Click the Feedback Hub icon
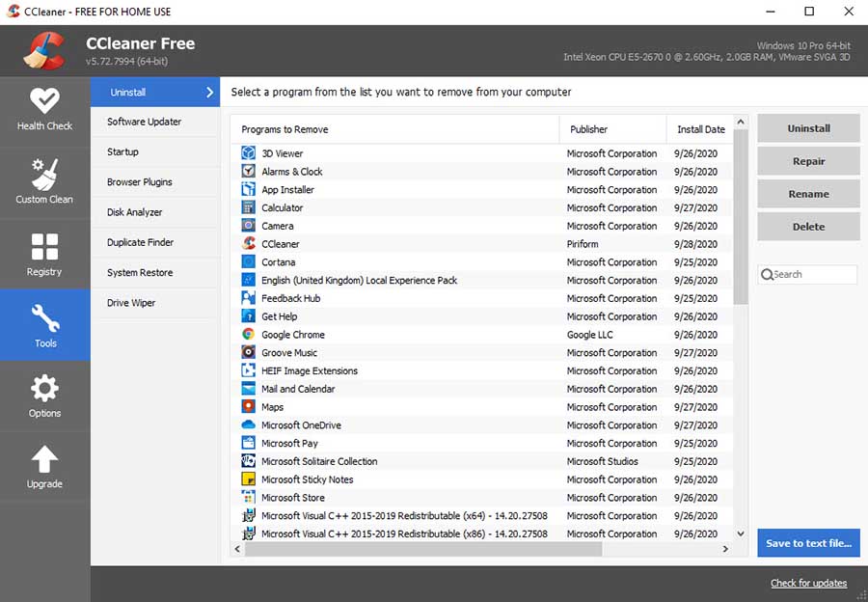The height and width of the screenshot is (602, 868). [249, 298]
